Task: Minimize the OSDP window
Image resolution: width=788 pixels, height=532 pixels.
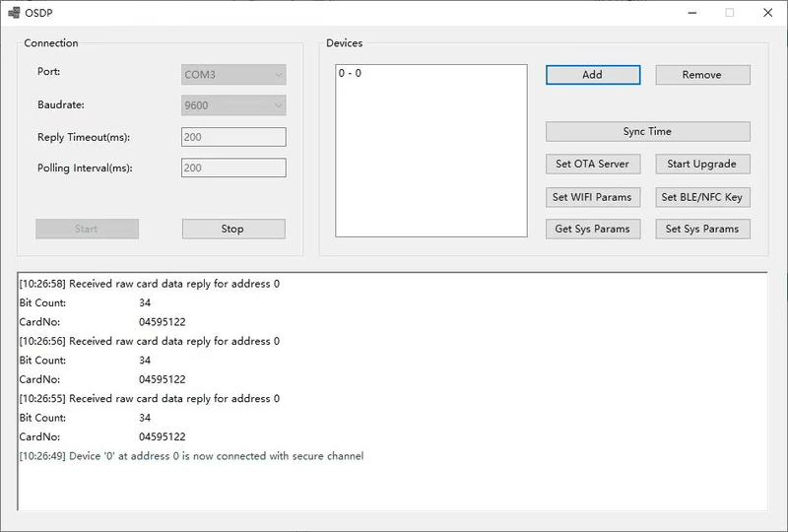Action: pos(692,13)
